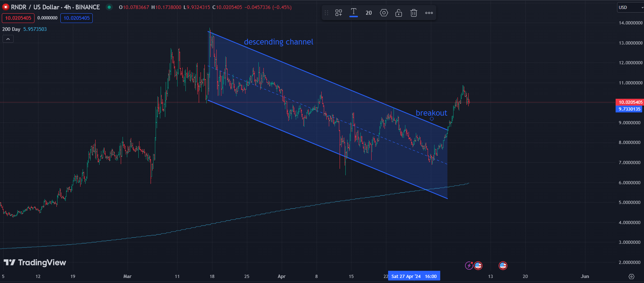This screenshot has height=283, width=644.
Task: Select the 200 Day indicator legend
Action: pos(11,29)
